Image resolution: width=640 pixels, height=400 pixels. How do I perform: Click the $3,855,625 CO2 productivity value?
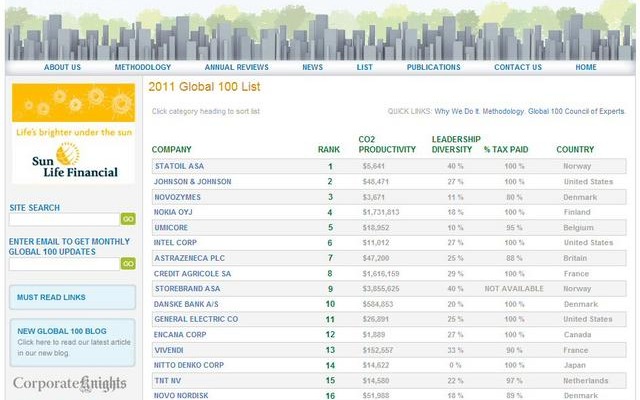pos(381,289)
